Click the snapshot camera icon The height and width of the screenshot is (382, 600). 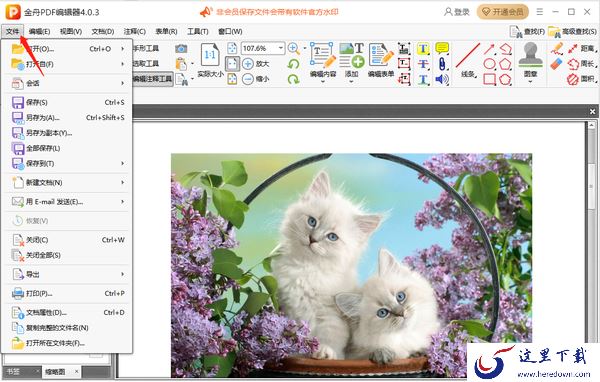point(181,49)
